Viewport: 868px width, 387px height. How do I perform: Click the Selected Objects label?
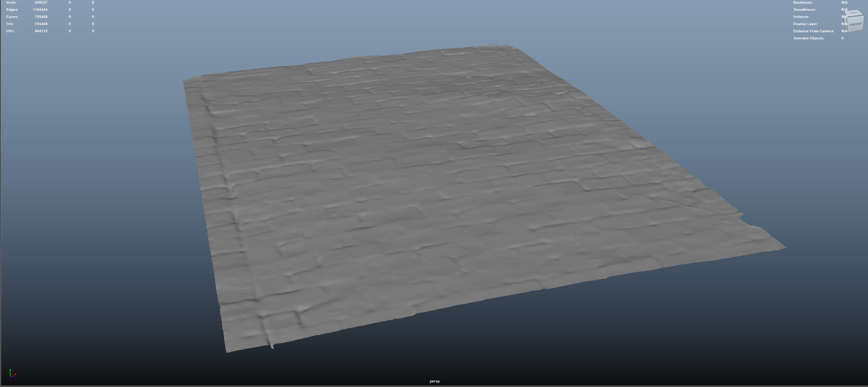[809, 38]
